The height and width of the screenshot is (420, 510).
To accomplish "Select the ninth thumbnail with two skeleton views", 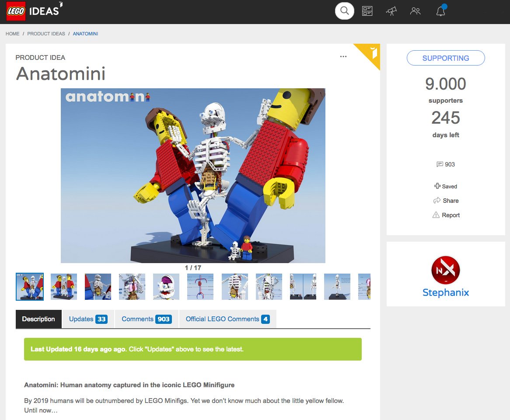I will (303, 286).
